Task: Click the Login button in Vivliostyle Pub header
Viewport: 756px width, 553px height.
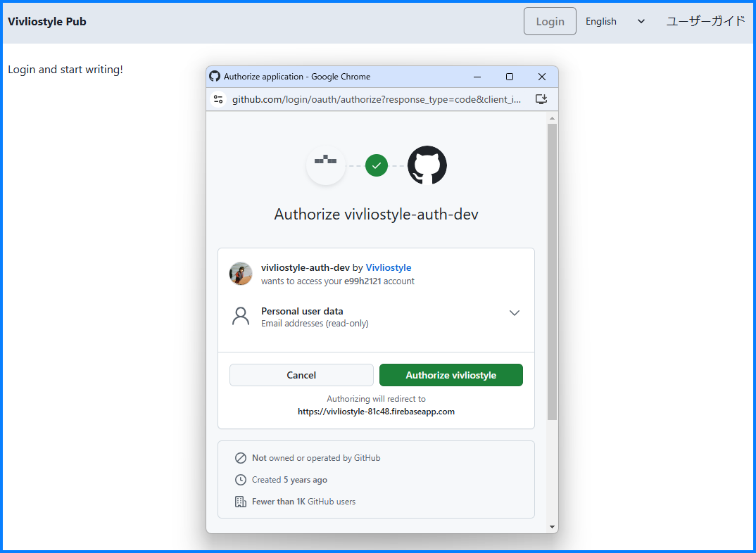Action: [x=550, y=21]
